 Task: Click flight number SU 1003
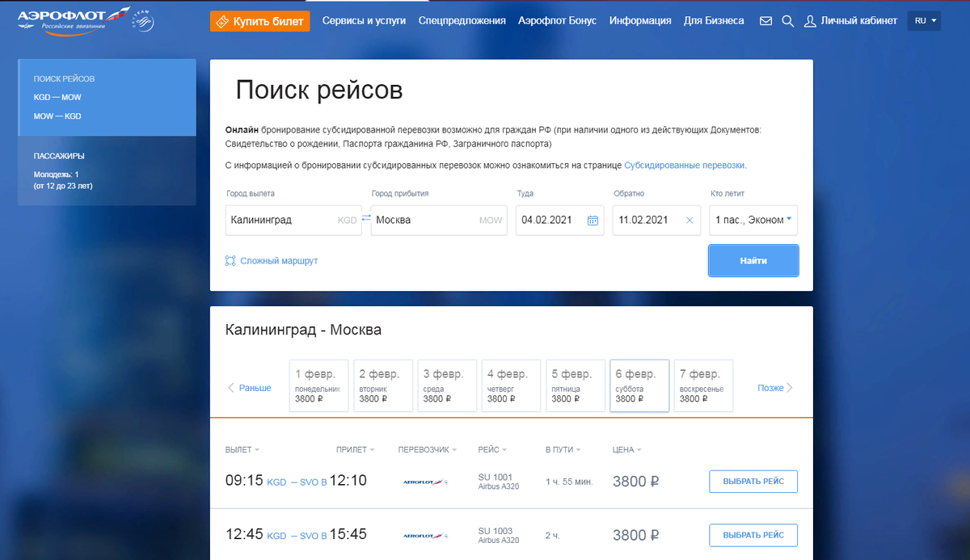click(496, 530)
